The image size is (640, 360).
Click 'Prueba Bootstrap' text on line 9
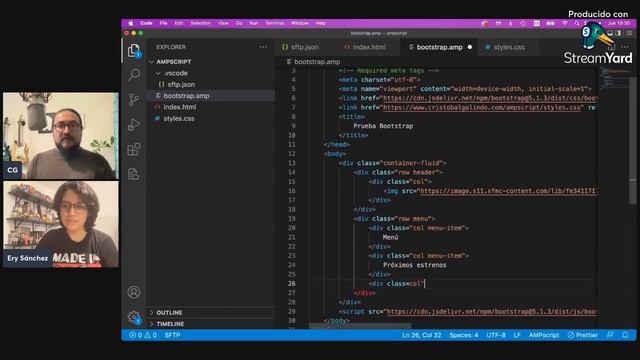coord(383,126)
